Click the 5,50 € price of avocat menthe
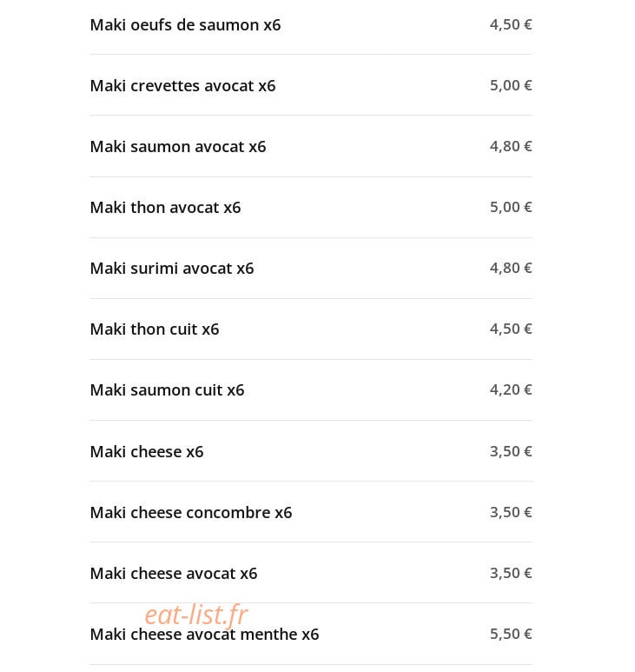This screenshot has width=635, height=672. [x=511, y=635]
